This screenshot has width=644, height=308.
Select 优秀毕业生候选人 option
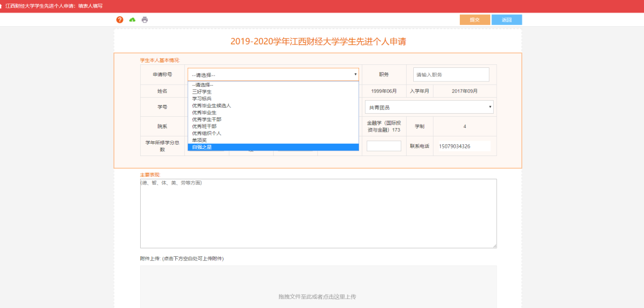[273, 106]
